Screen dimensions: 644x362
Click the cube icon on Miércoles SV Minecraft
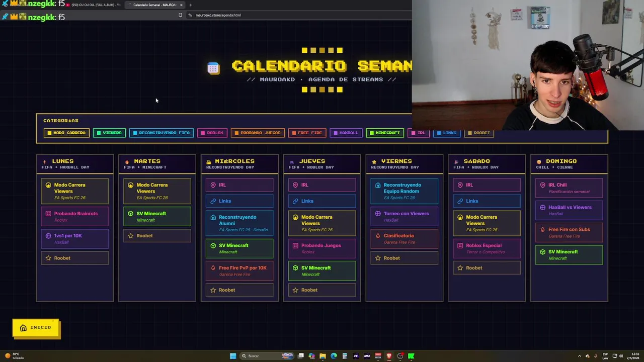tap(213, 246)
